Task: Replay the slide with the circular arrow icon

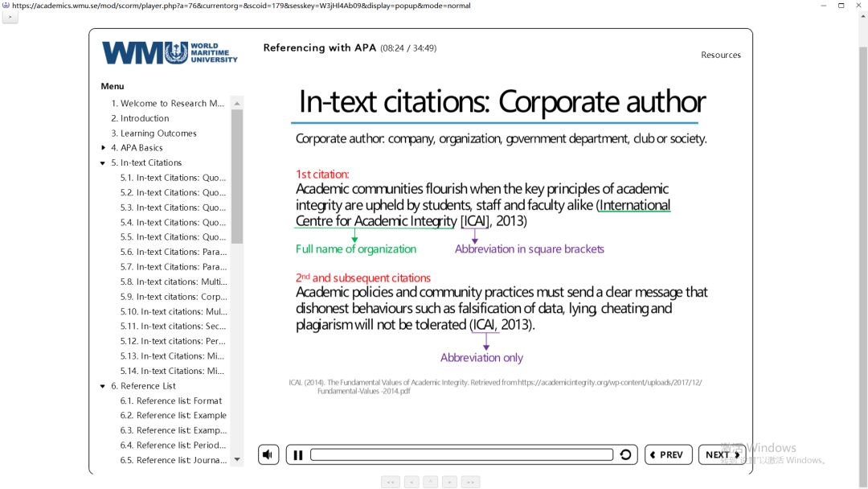Action: 625,454
